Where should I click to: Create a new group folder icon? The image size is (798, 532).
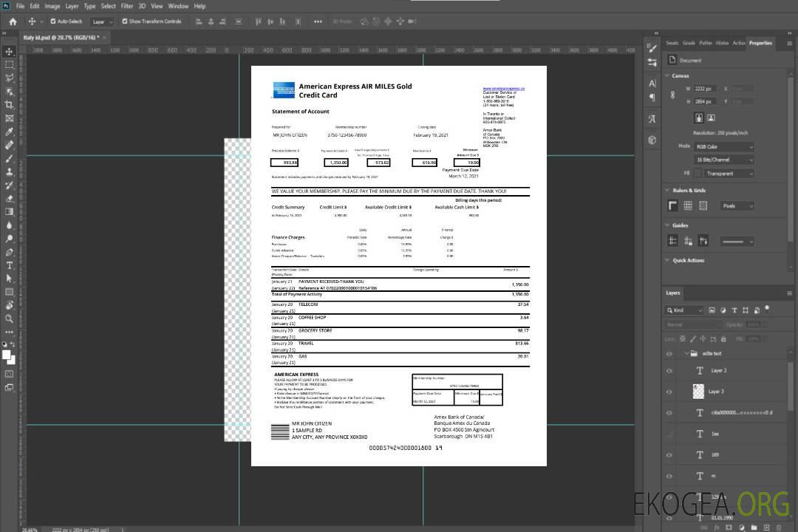tap(754, 528)
